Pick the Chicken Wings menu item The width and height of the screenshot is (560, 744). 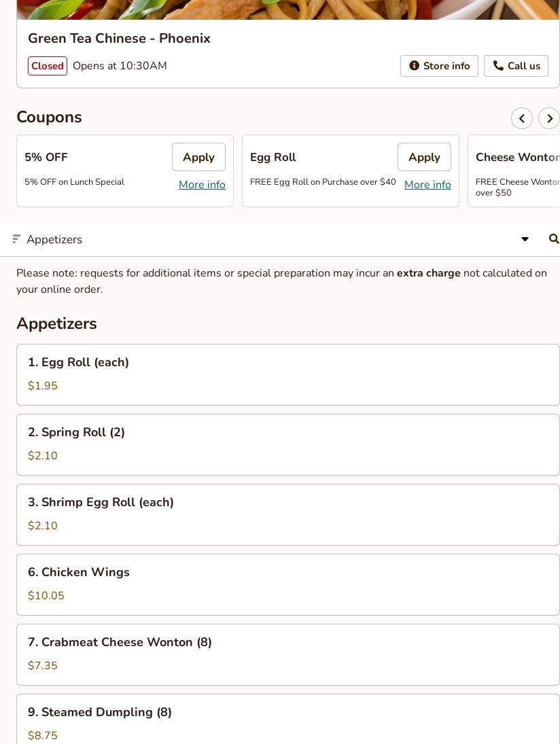(287, 584)
